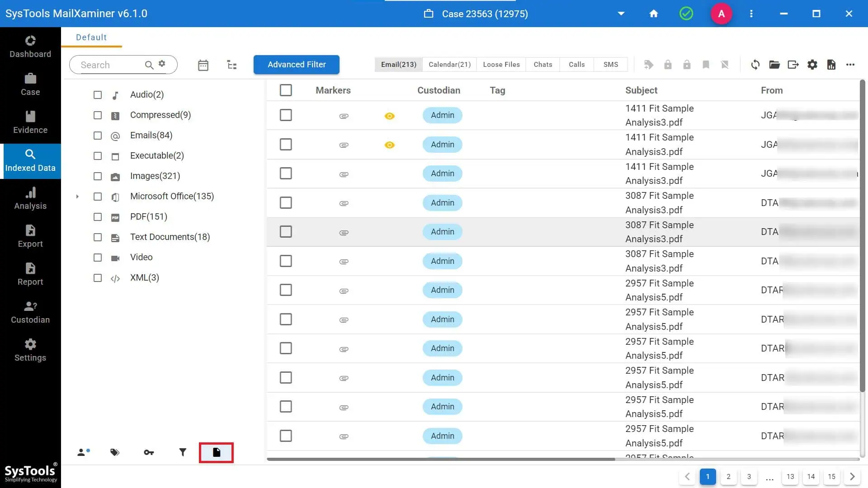Open the Analysis sidebar section
Screen dimensions: 868x488
pyautogui.click(x=30, y=198)
